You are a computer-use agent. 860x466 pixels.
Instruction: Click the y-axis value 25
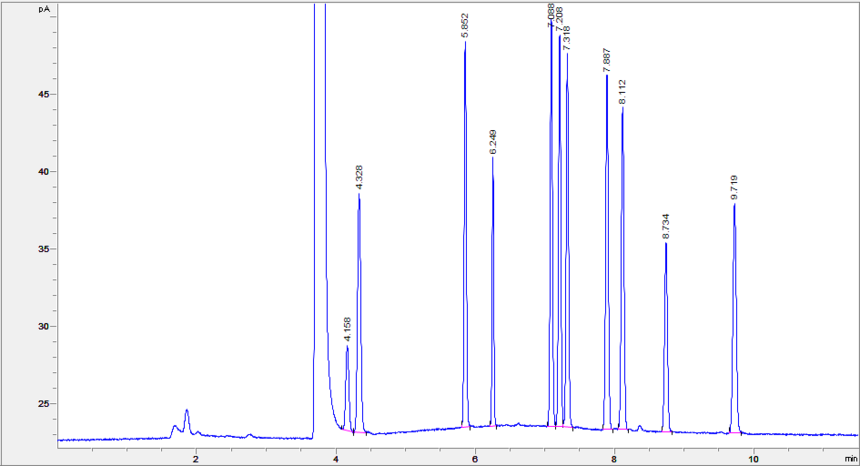click(44, 404)
